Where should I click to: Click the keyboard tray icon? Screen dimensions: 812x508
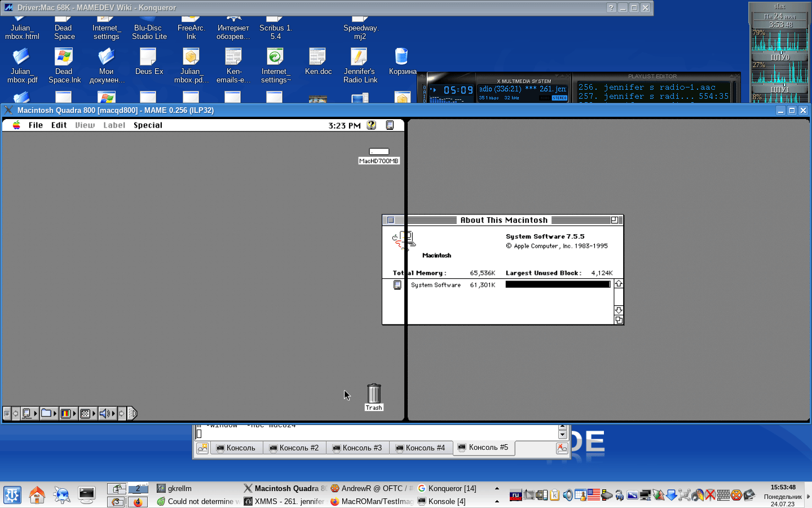tap(723, 496)
